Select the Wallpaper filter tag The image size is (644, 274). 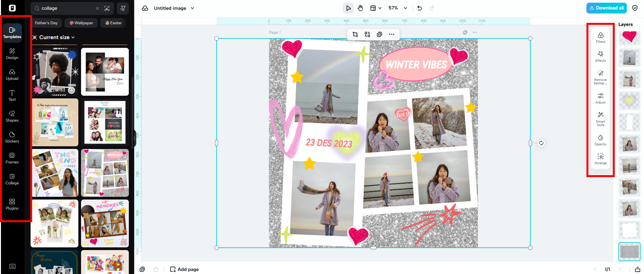81,23
